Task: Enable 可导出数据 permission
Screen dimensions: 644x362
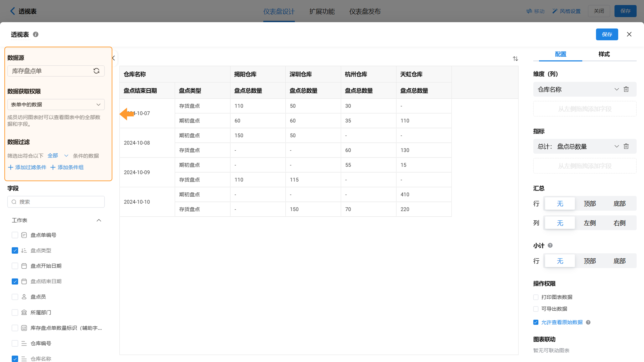Action: tap(536, 309)
